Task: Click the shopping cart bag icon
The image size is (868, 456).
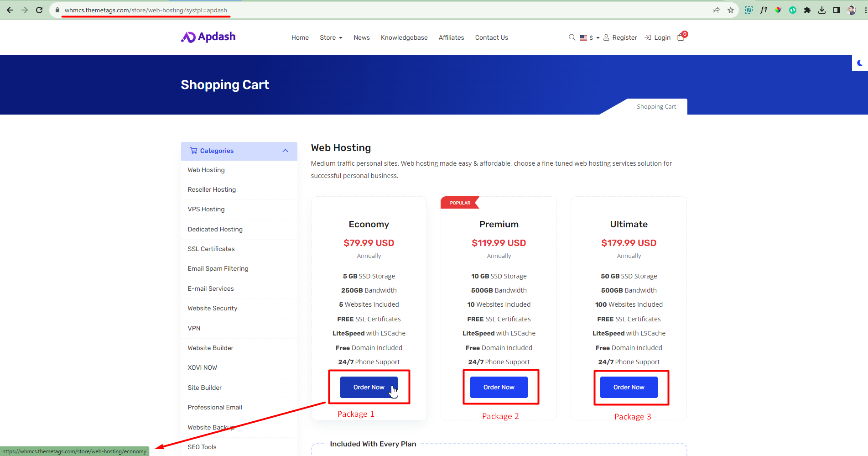Action: click(681, 37)
